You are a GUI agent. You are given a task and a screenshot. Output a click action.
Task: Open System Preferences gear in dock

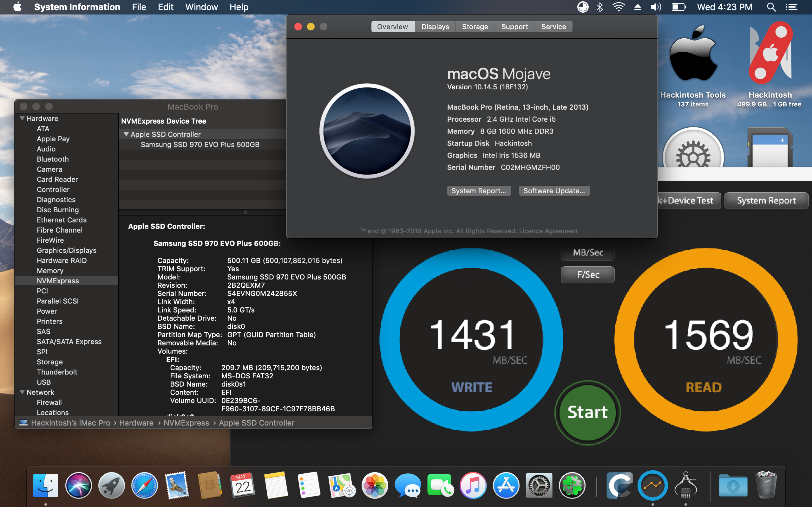tap(539, 485)
